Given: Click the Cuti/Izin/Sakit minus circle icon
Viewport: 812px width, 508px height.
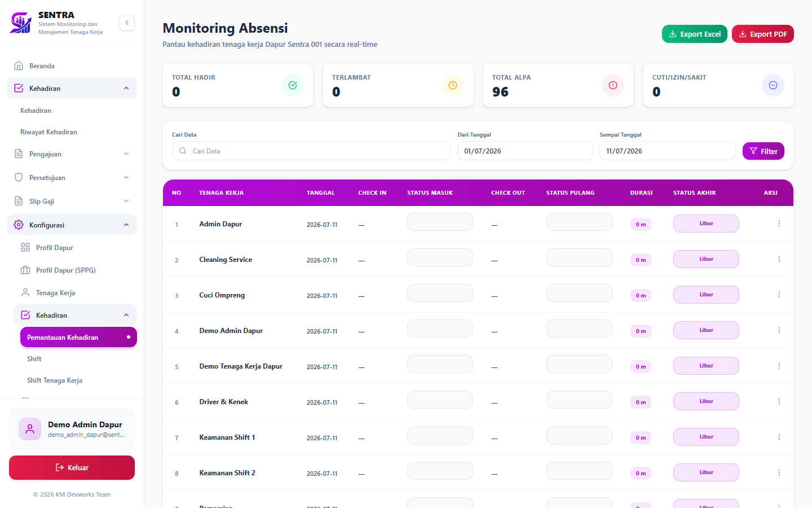Looking at the screenshot, I should click(x=773, y=85).
